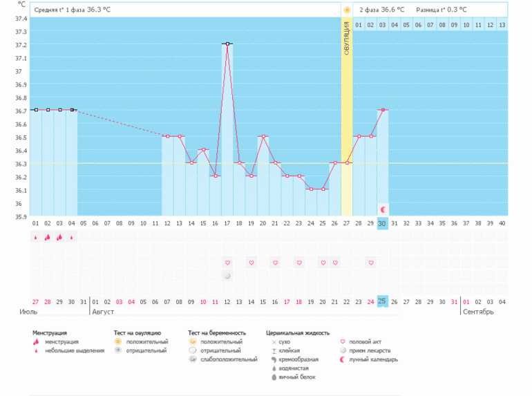This screenshot has height=396, width=532.
Task: Click the medication pill icon under day 17
Action: [x=227, y=276]
